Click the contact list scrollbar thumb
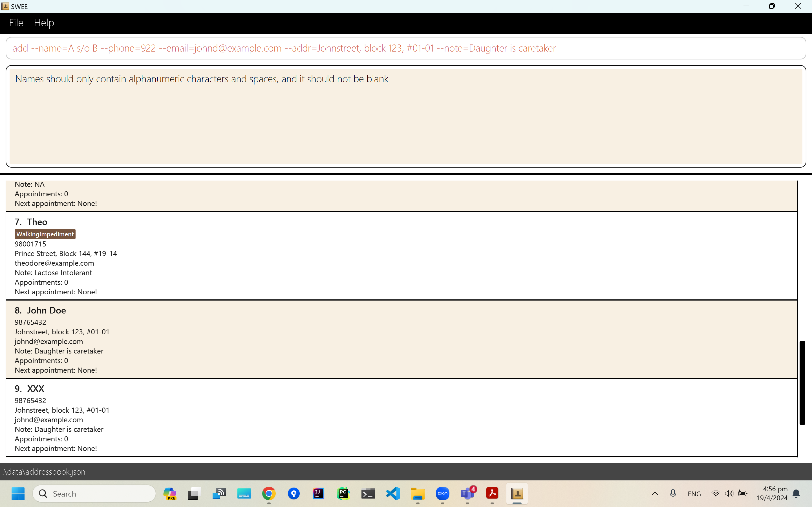Viewport: 812px width, 507px height. point(802,383)
